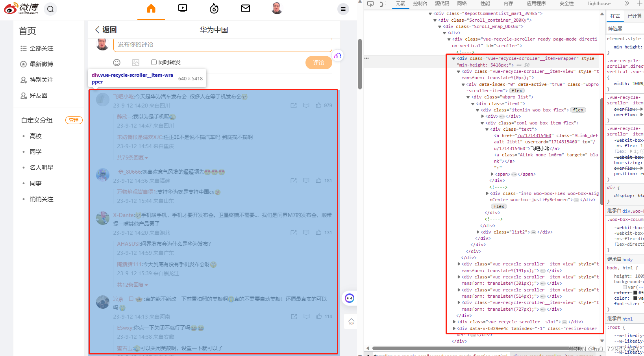Switch to the 控制台 DevTools tab

pyautogui.click(x=420, y=4)
